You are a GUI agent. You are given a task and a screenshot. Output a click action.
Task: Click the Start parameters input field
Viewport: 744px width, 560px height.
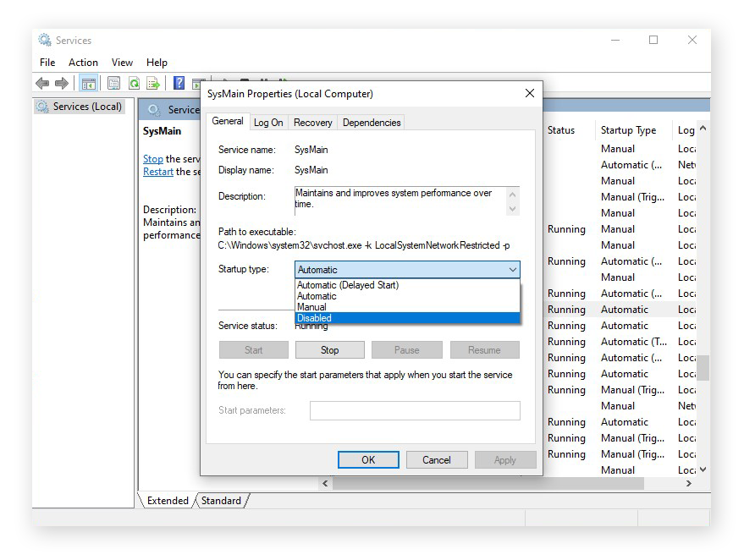(x=415, y=410)
